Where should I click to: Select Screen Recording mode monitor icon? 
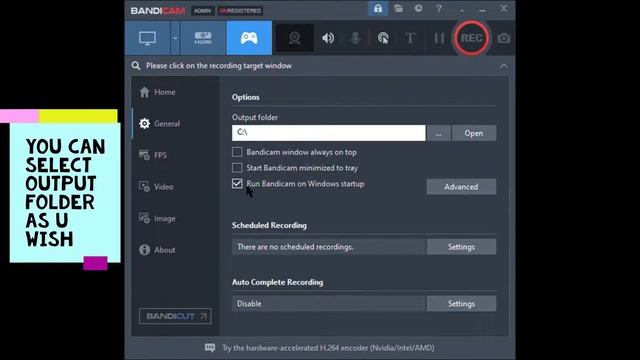click(147, 38)
